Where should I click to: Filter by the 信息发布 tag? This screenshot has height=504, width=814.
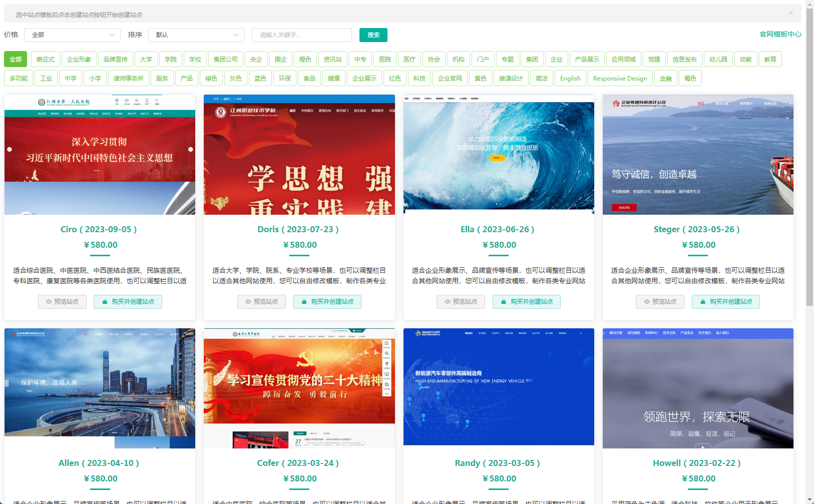685,59
